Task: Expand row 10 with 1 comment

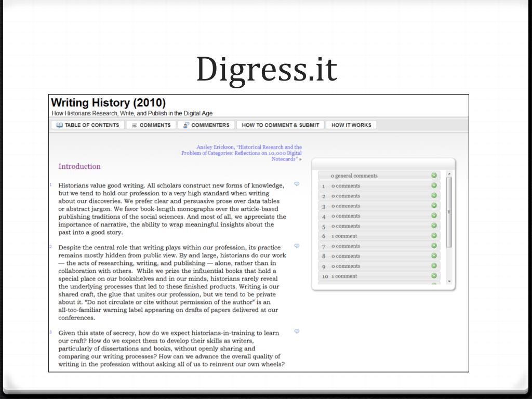Action: tap(379, 276)
